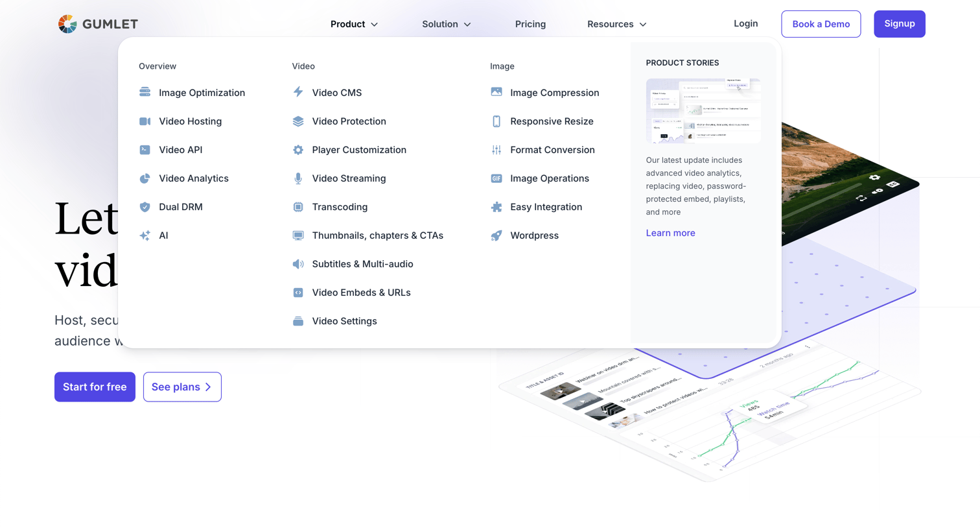
Task: Click the GUMLET brand name text
Action: [110, 24]
